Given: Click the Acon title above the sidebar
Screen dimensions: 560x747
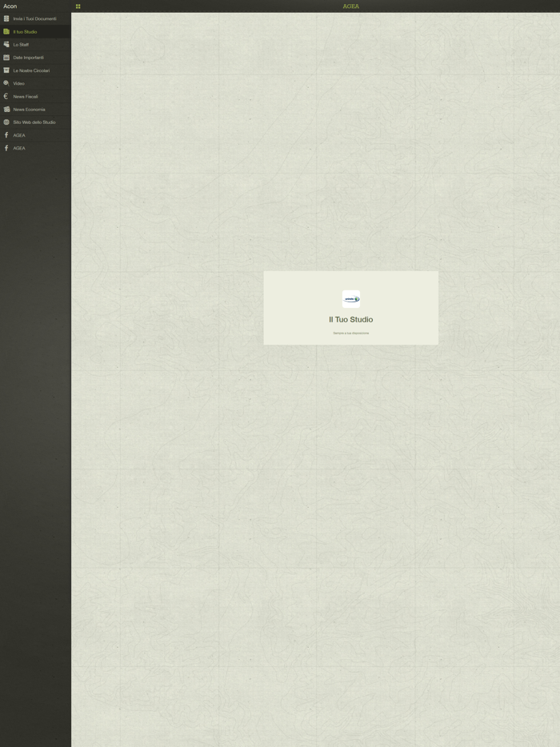Looking at the screenshot, I should tap(10, 6).
